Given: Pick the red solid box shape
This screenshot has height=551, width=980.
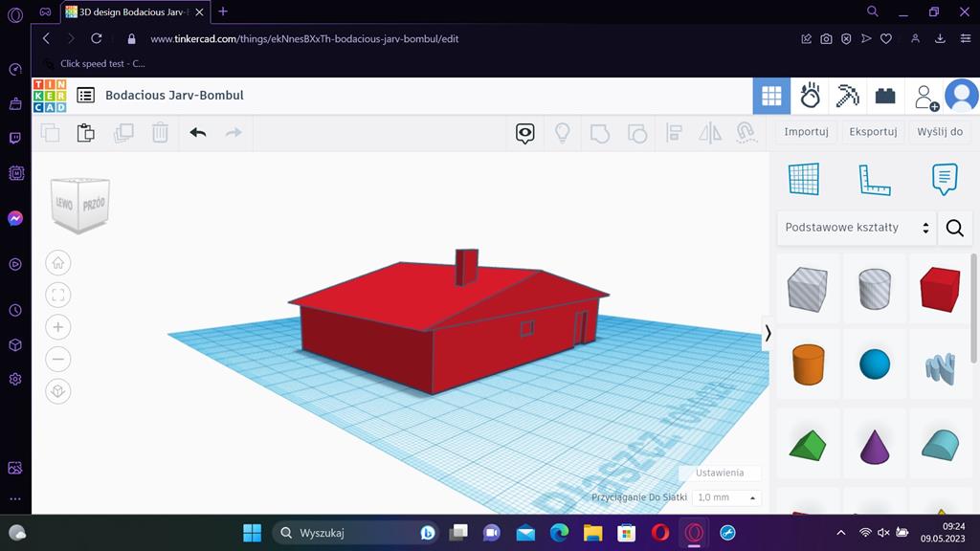Looking at the screenshot, I should coord(939,289).
